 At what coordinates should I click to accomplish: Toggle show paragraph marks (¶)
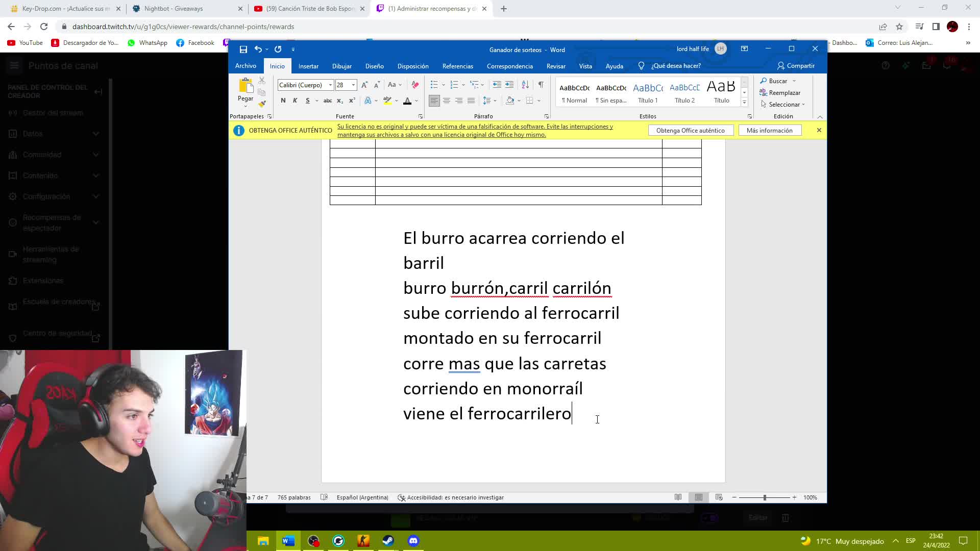(x=541, y=85)
